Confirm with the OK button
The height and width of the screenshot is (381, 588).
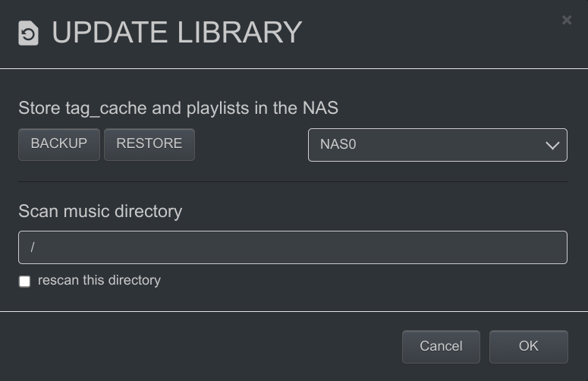(528, 346)
